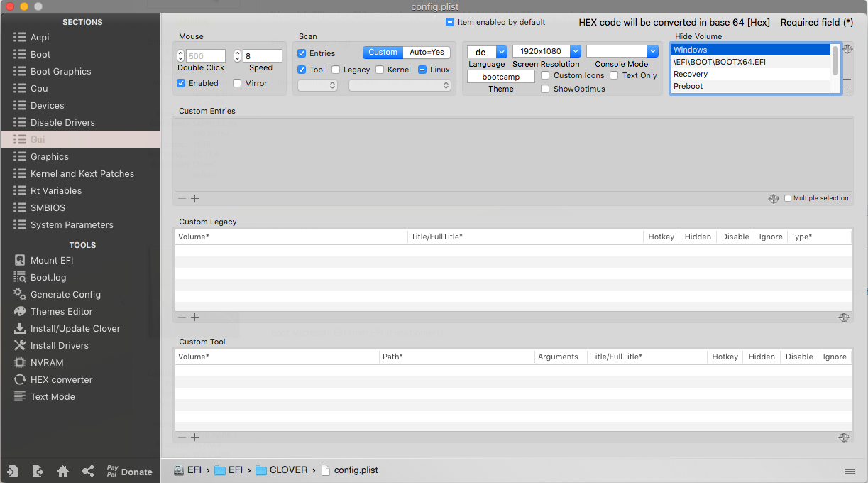Click the home icon in bottom toolbar
Image resolution: width=868 pixels, height=483 pixels.
tap(62, 471)
